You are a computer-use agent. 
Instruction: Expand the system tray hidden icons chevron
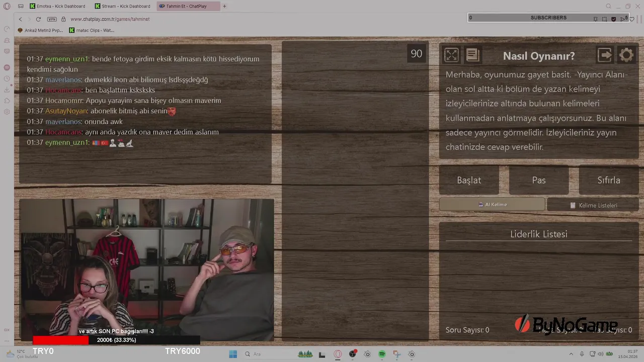coord(571,354)
